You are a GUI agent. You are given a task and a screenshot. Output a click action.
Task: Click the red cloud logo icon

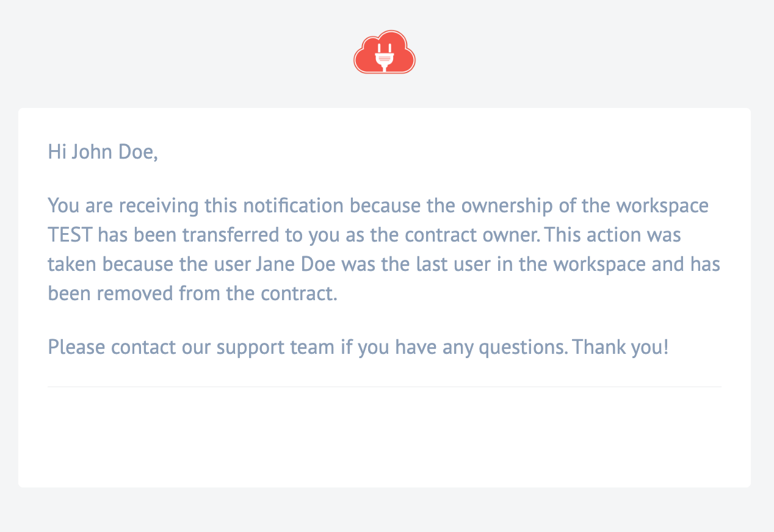[x=385, y=52]
